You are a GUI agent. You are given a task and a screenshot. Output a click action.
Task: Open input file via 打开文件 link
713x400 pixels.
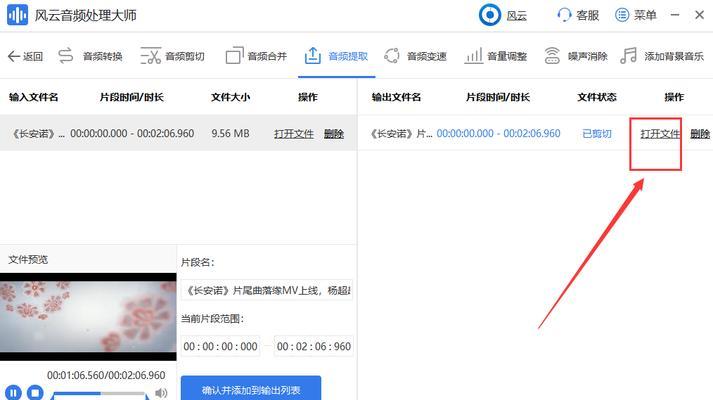pyautogui.click(x=294, y=134)
